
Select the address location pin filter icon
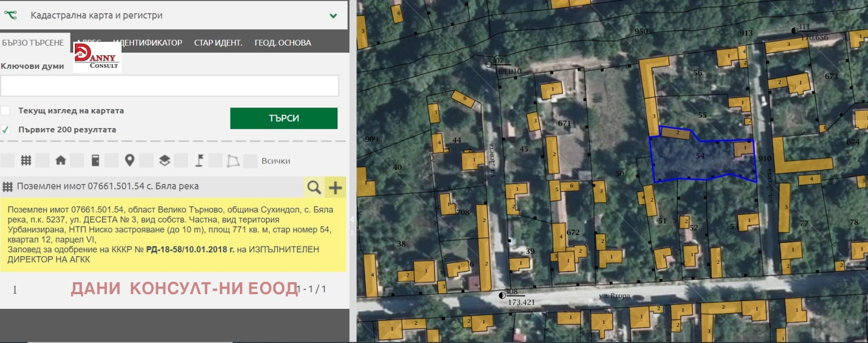point(129,161)
